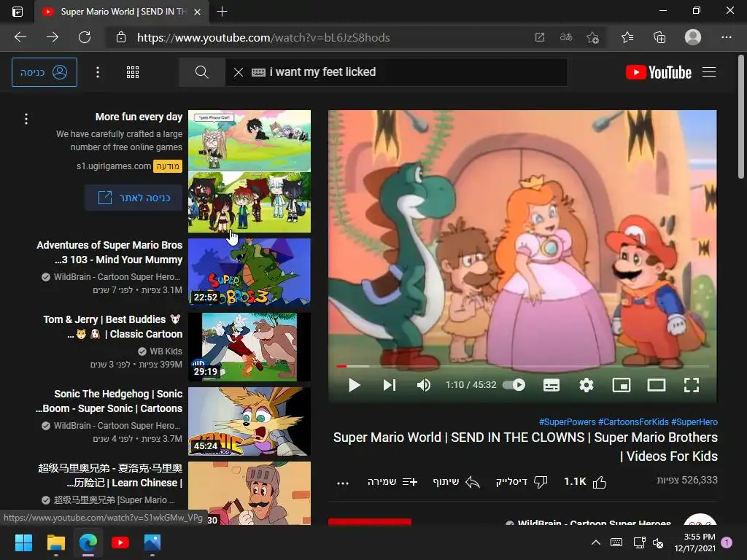Click the visit site ad button

tap(133, 198)
